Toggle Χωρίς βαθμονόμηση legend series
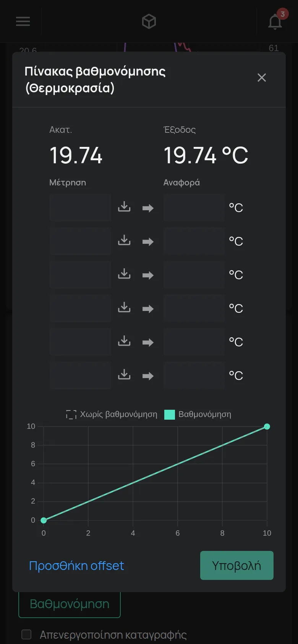 pos(112,414)
